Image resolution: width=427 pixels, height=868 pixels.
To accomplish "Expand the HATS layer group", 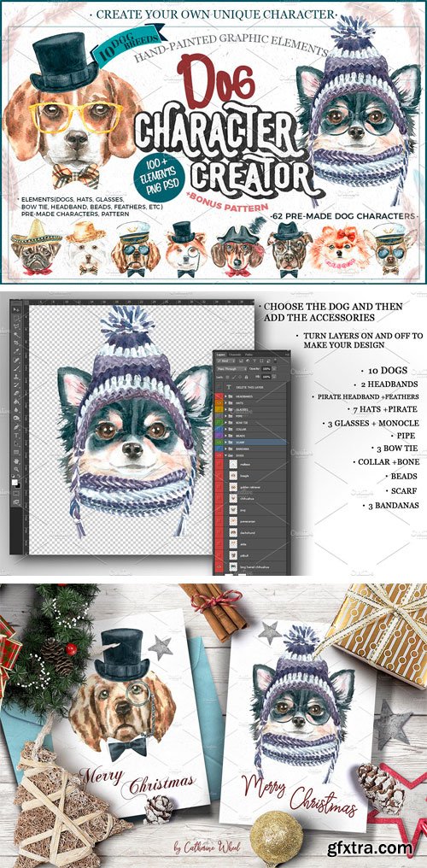I will [x=225, y=403].
